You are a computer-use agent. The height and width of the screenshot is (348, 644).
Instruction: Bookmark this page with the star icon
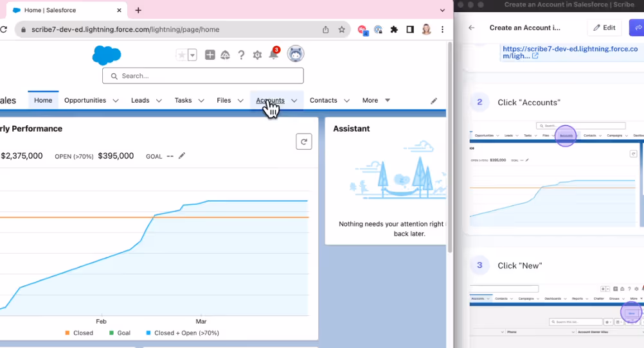(x=341, y=30)
